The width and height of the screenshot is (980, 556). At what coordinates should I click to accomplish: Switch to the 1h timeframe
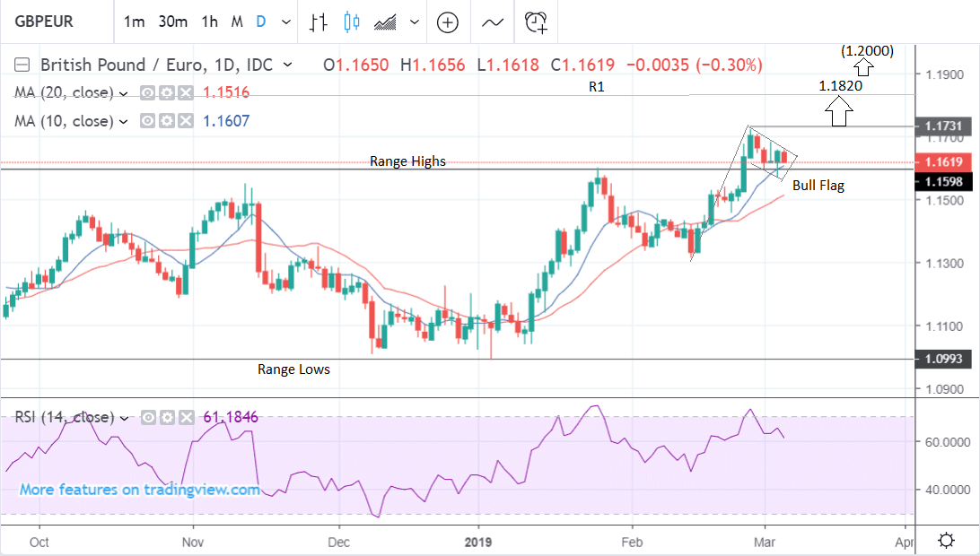209,22
